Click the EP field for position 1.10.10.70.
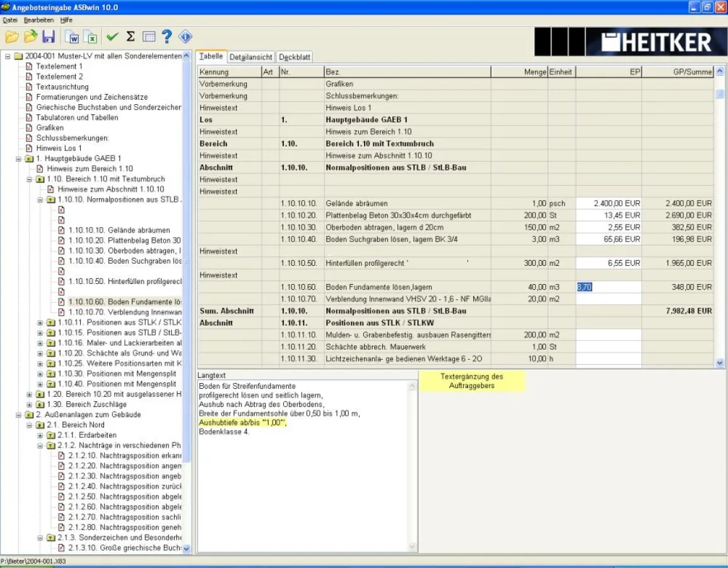The height and width of the screenshot is (568, 728). point(608,299)
